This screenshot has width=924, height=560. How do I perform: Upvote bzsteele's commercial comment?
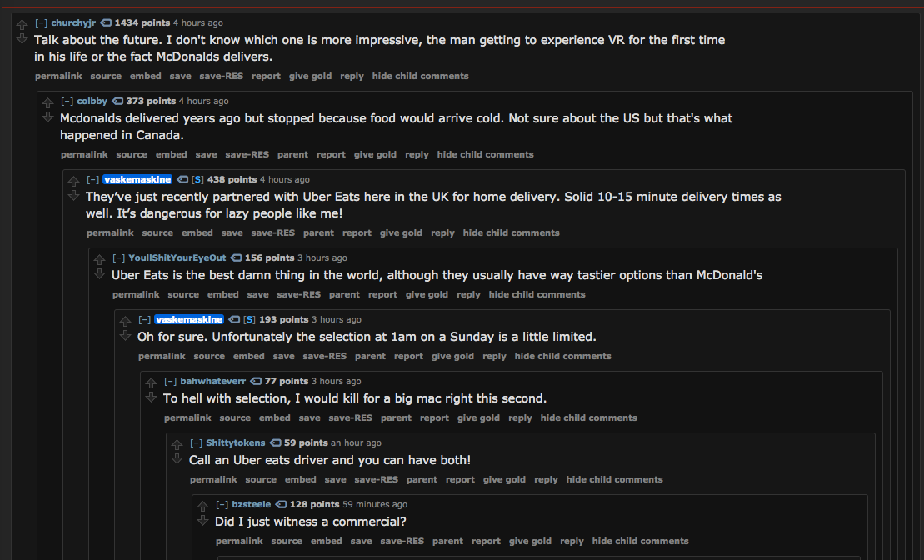point(202,506)
